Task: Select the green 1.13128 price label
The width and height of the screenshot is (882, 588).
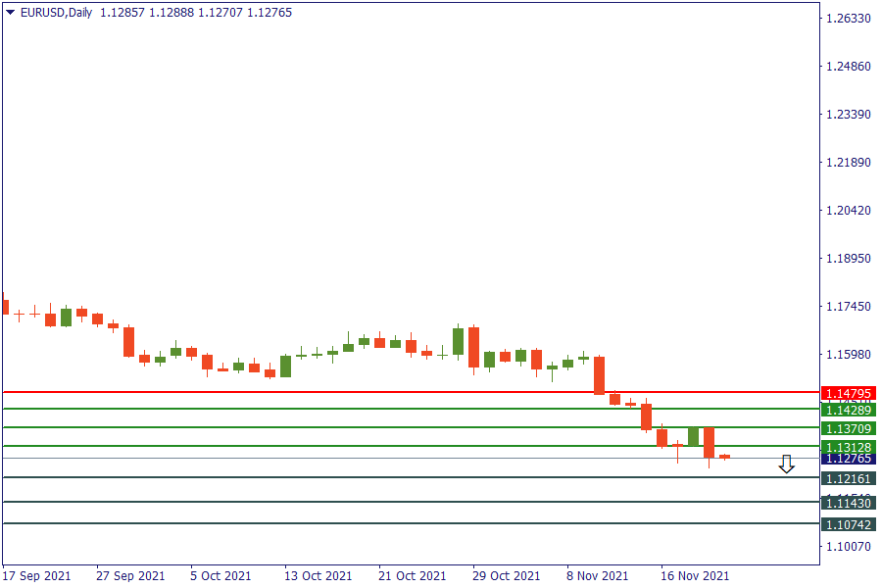Action: (849, 447)
